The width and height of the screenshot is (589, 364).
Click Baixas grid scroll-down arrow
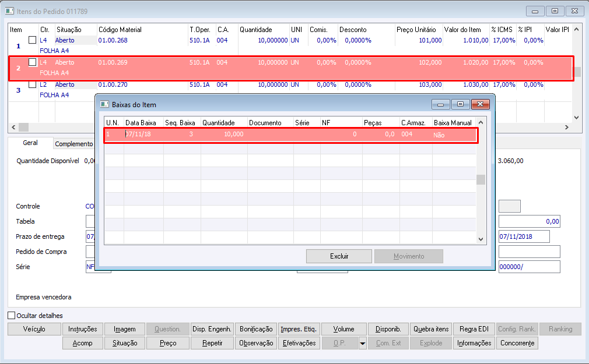point(481,239)
